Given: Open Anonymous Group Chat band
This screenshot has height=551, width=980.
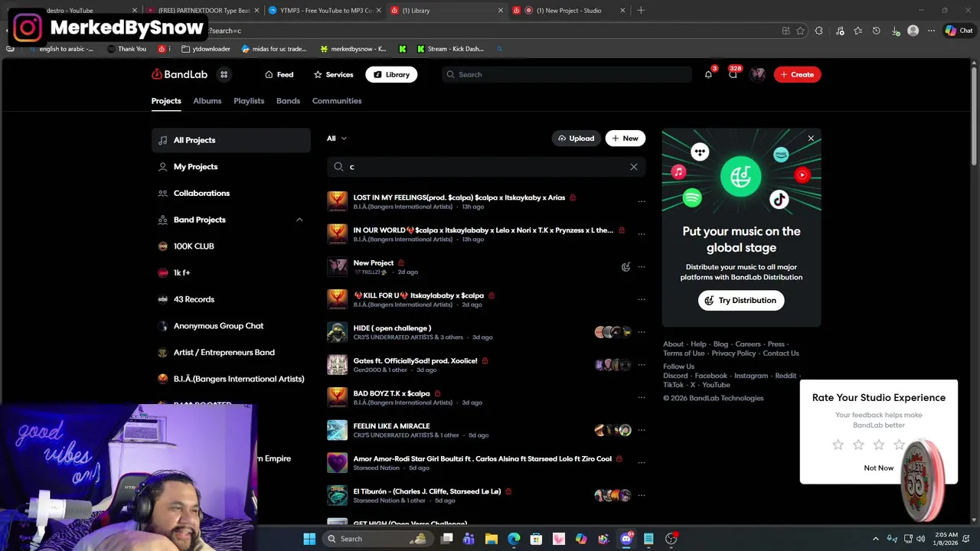Looking at the screenshot, I should (230, 326).
